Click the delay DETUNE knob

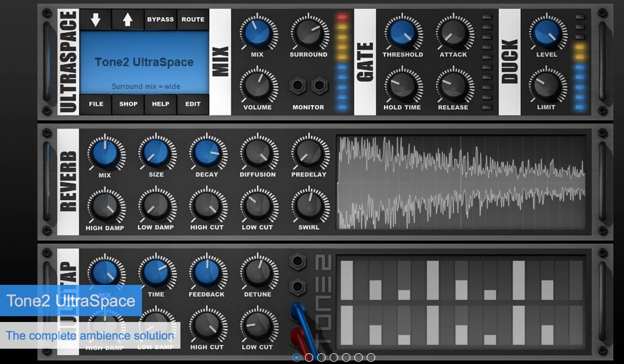tap(258, 272)
